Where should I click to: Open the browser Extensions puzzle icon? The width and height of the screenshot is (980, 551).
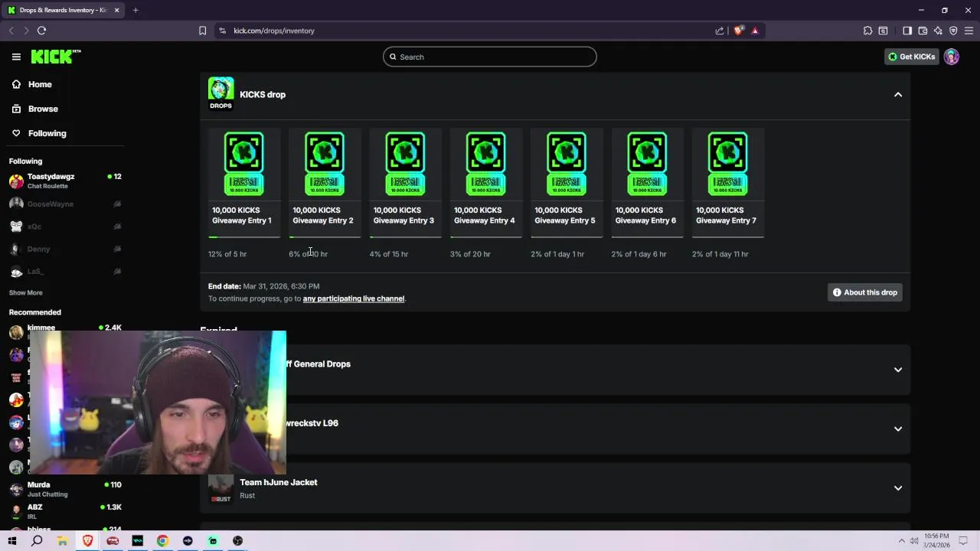click(x=867, y=31)
